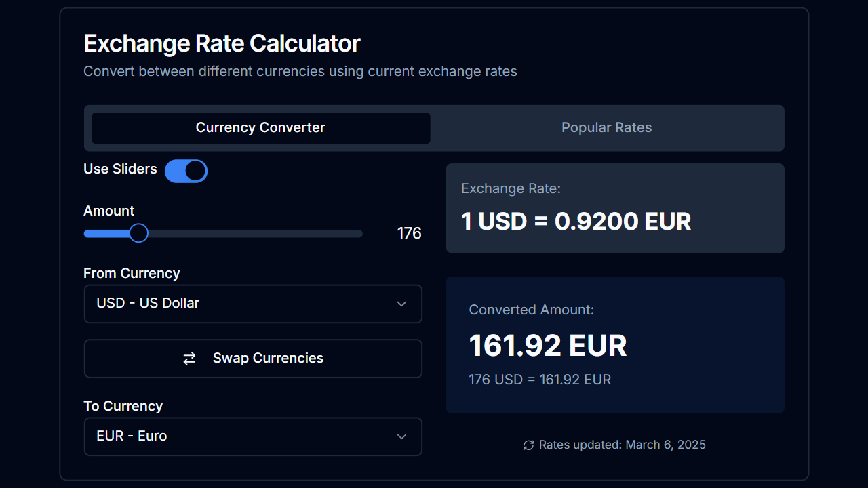Select the Currency Converter tab
Image resolution: width=868 pixels, height=488 pixels.
click(x=260, y=127)
